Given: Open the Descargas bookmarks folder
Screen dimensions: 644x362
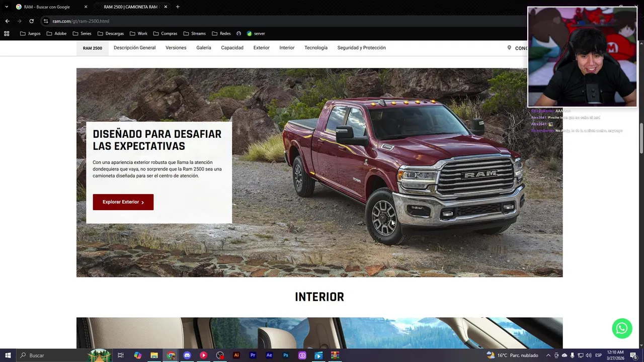Looking at the screenshot, I should [x=111, y=34].
